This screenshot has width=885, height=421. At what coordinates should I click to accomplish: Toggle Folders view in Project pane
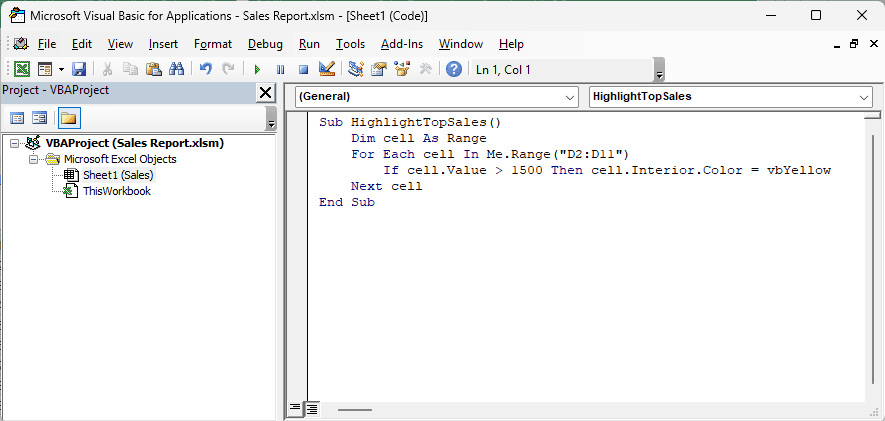click(x=68, y=118)
